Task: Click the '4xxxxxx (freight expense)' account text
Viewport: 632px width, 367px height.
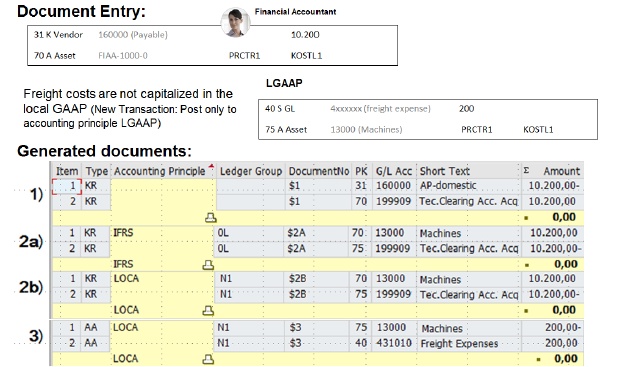Action: 380,109
